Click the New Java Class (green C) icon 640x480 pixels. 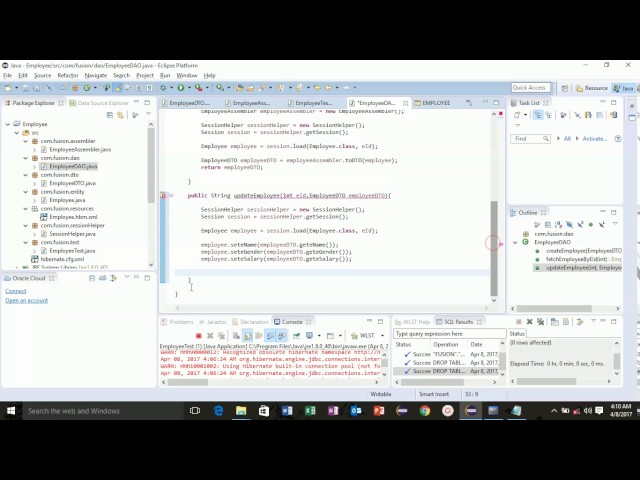pos(87,88)
